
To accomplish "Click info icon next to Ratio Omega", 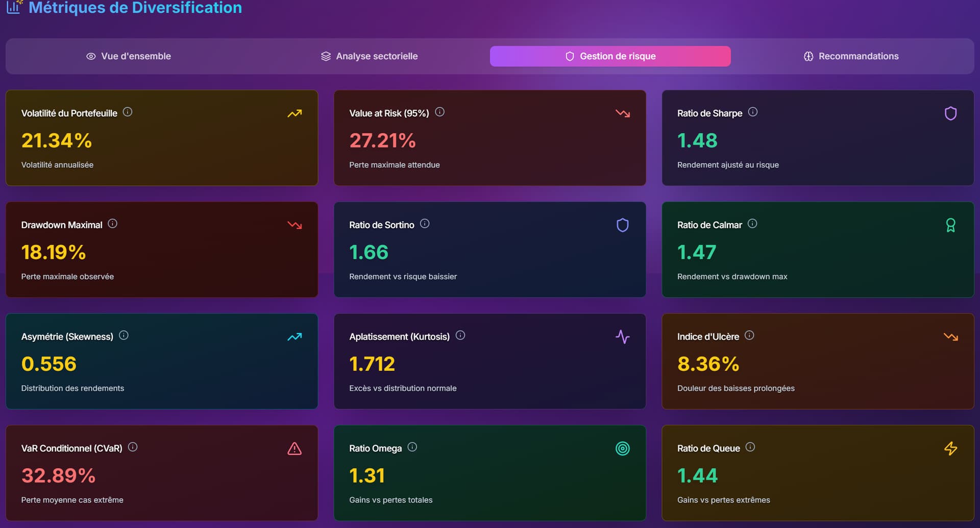I will click(x=412, y=447).
